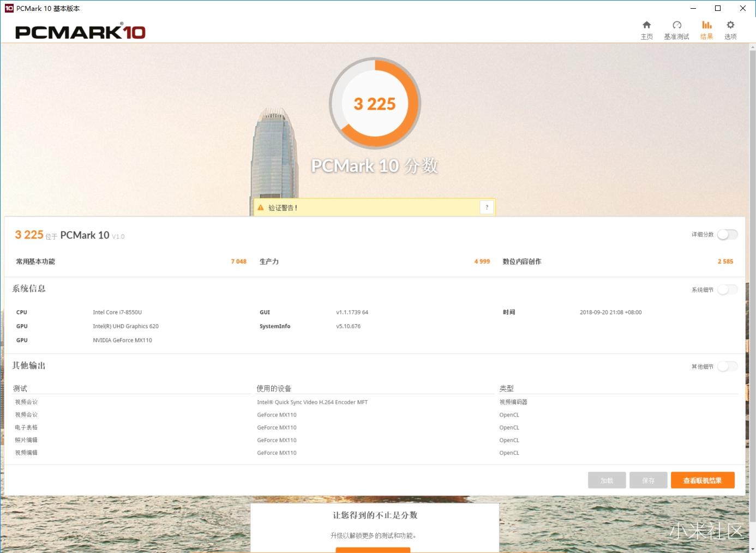Click 升级以解锁更多的测试和功能 text
Screen dimensions: 756x553
373,536
